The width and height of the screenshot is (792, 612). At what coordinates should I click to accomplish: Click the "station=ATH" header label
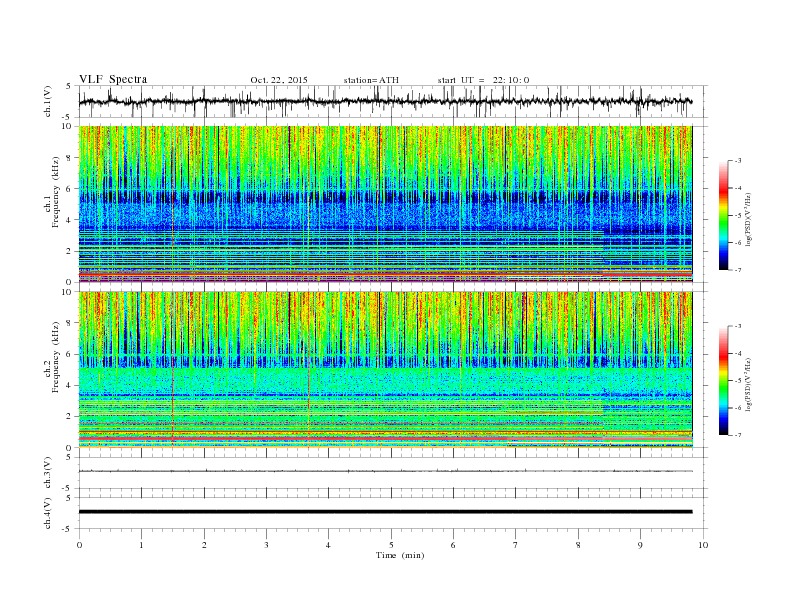pos(371,80)
